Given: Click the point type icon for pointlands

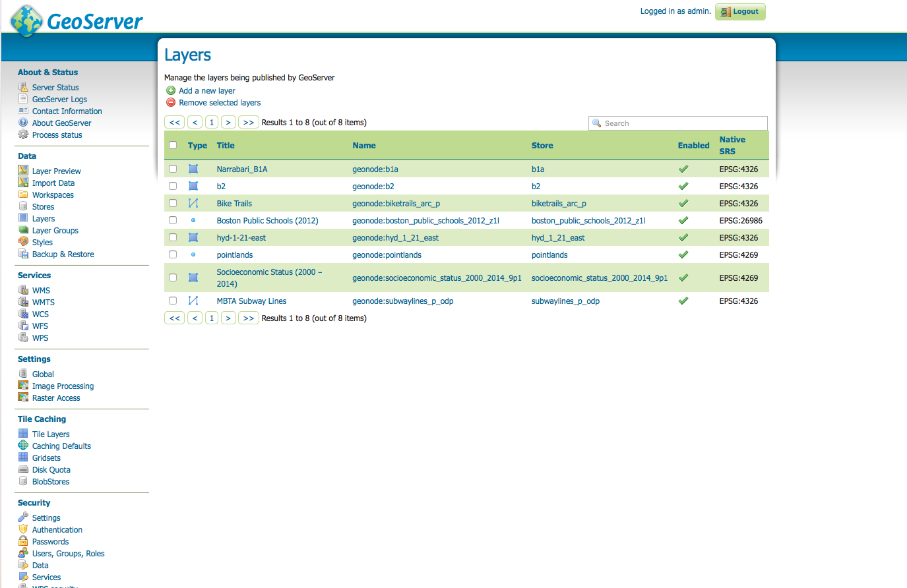Looking at the screenshot, I should (193, 254).
